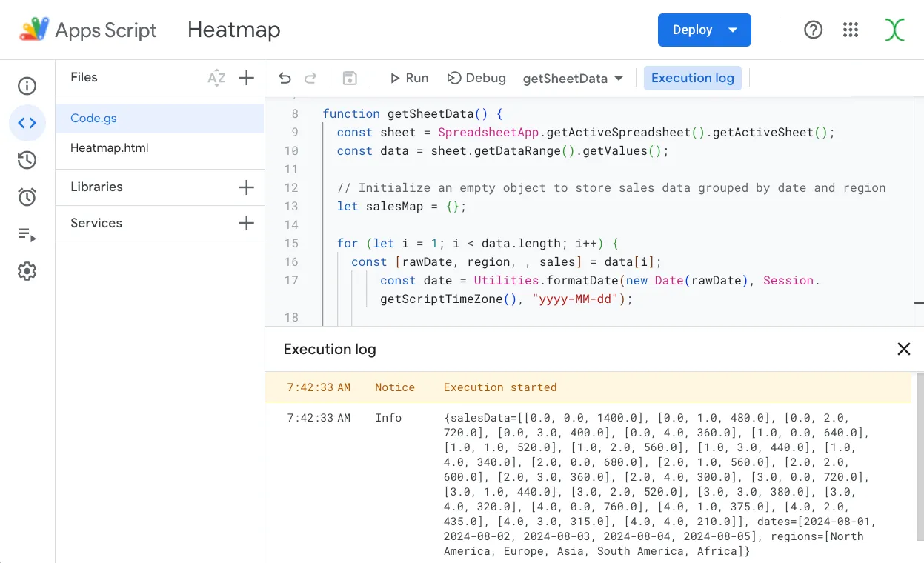The width and height of the screenshot is (924, 563).
Task: Add a new file with plus icon
Action: [x=247, y=78]
